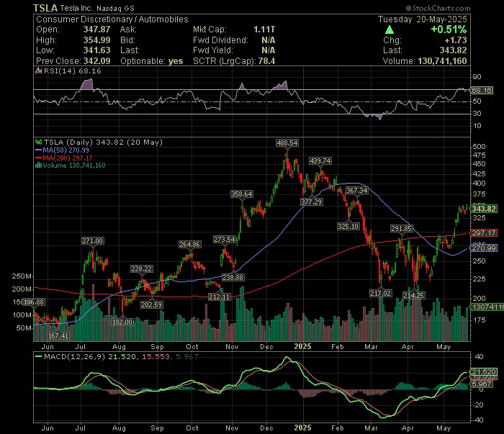
Task: Click the Open value 347.87
Action: click(96, 30)
